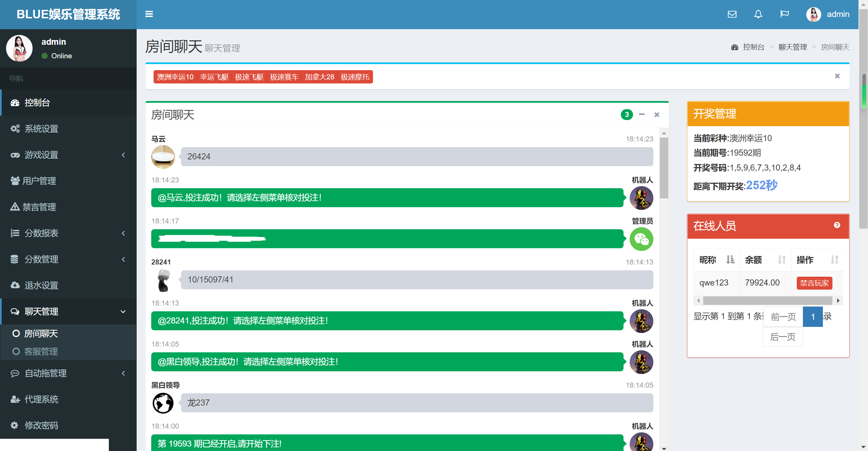This screenshot has width=868, height=451.
Task: Switch to the 加拿大28 game tab
Action: click(319, 77)
